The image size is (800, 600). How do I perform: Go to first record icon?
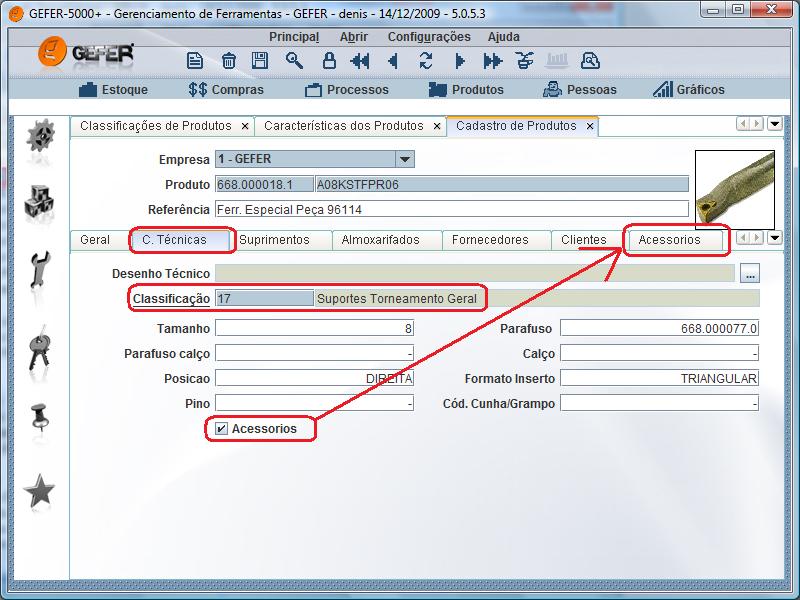[360, 61]
